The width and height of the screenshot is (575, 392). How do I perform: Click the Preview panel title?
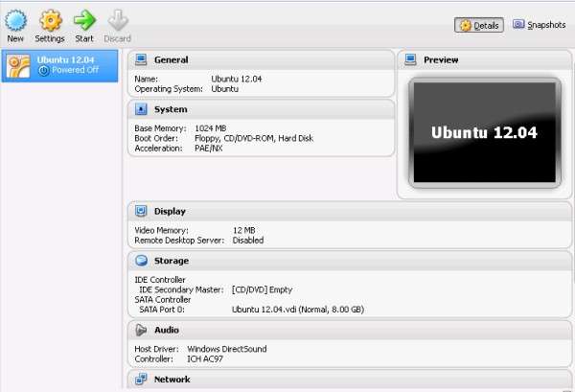pos(441,59)
